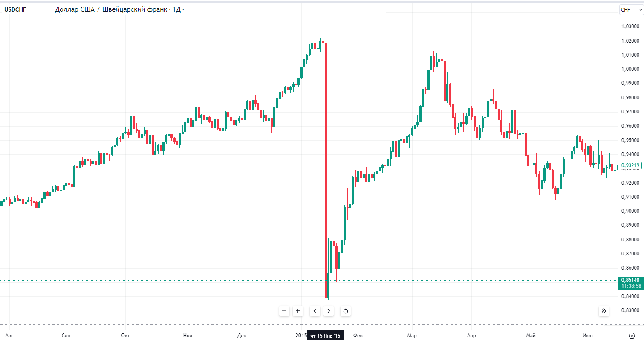Jump to latest bar with double arrow
Viewport: 644px width, 342px height.
[604, 311]
